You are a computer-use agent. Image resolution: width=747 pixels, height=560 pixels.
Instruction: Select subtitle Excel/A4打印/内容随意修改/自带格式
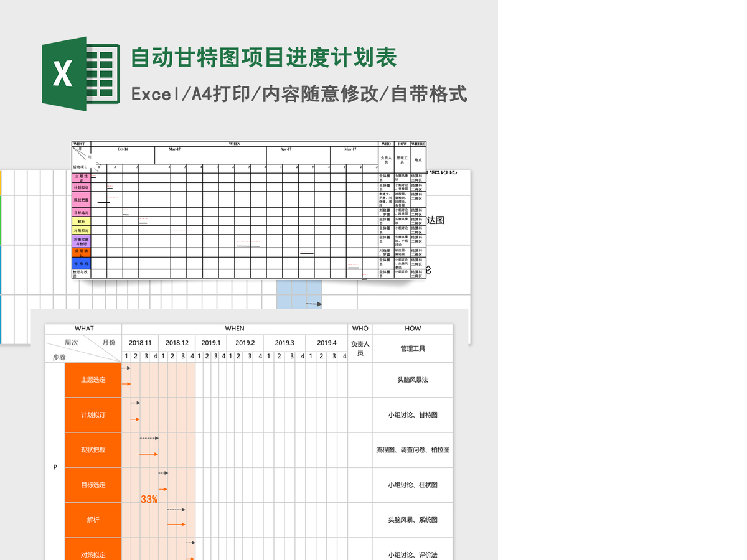[299, 94]
